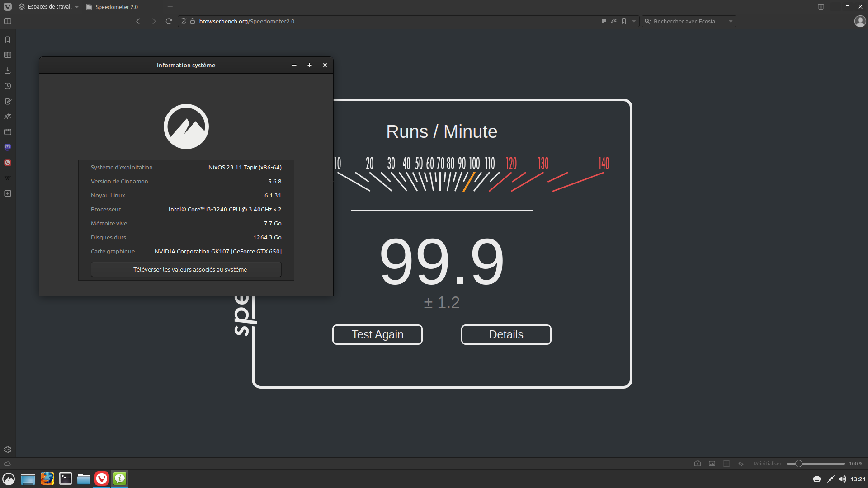Open the History panel

pos(8,86)
